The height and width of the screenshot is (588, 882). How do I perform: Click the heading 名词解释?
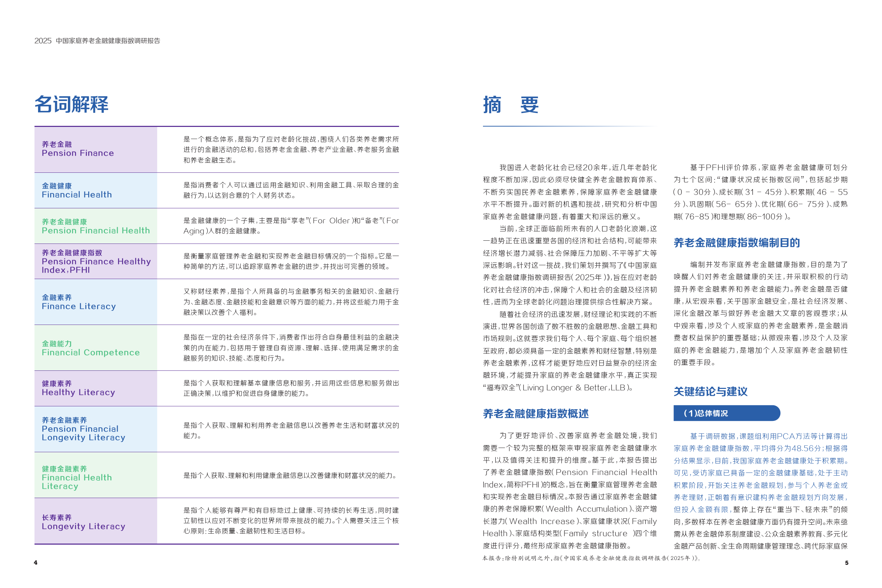tap(71, 104)
